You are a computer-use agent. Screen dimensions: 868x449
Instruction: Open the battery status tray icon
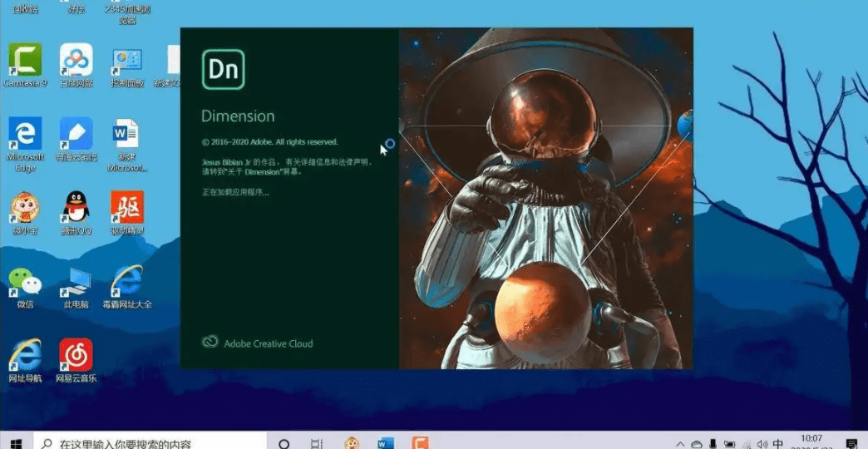730,444
